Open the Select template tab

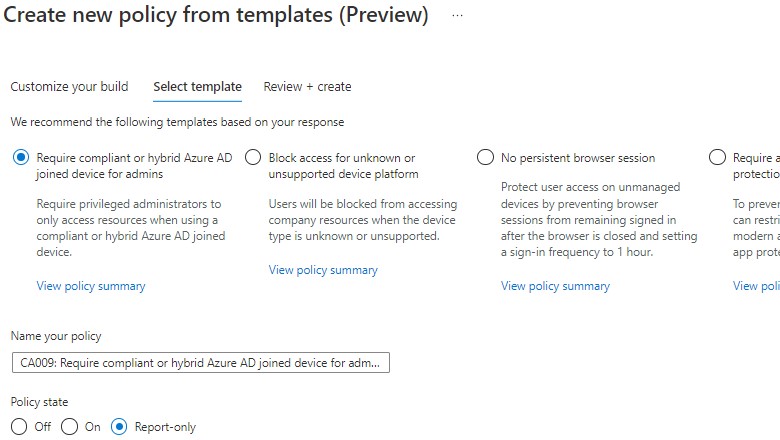coord(197,87)
